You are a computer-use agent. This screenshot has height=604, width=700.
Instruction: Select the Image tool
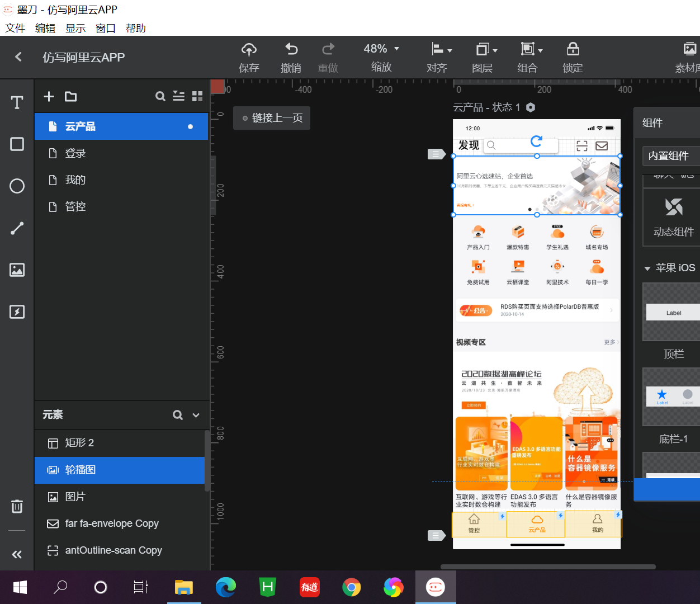pyautogui.click(x=17, y=270)
